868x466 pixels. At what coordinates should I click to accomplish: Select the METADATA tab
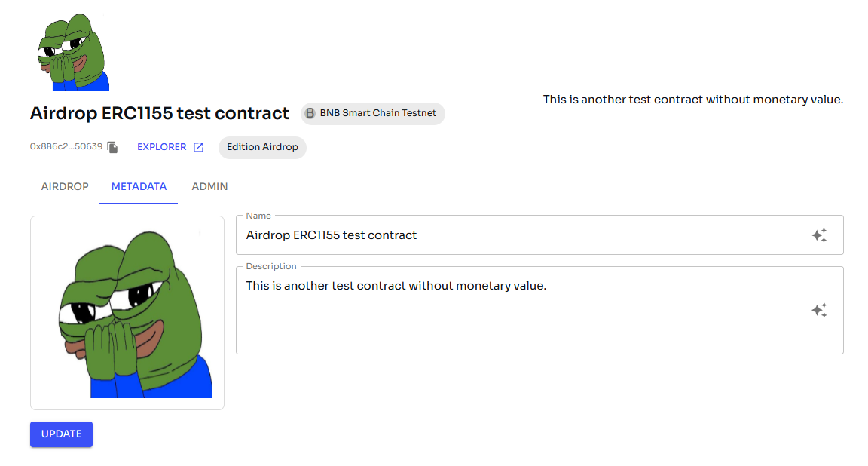pos(139,186)
